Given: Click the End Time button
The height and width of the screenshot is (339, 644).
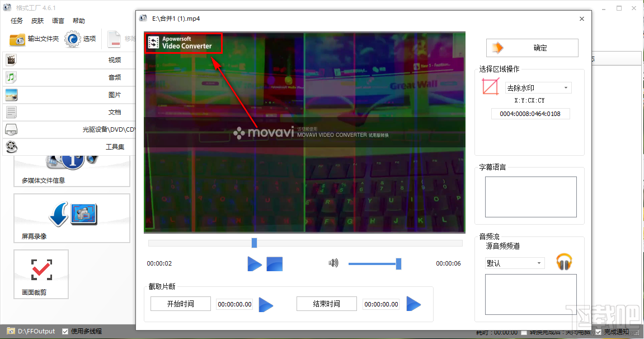Looking at the screenshot, I should coord(327,304).
